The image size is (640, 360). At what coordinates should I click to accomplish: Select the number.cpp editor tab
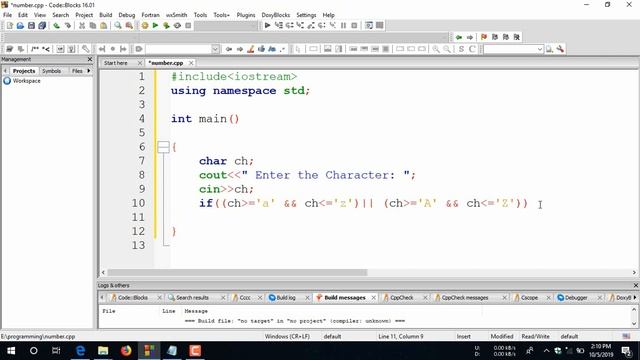[x=166, y=63]
